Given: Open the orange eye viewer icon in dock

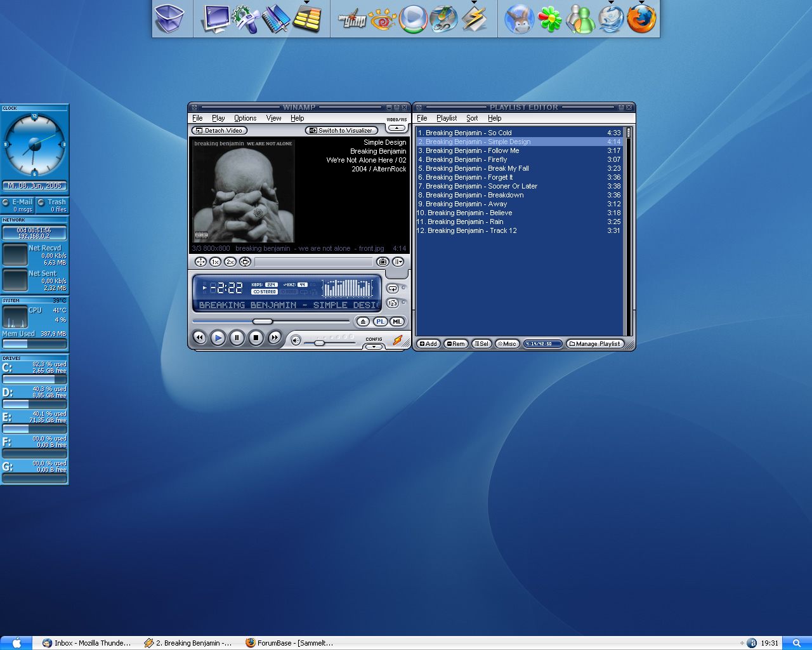Looking at the screenshot, I should coord(383,20).
